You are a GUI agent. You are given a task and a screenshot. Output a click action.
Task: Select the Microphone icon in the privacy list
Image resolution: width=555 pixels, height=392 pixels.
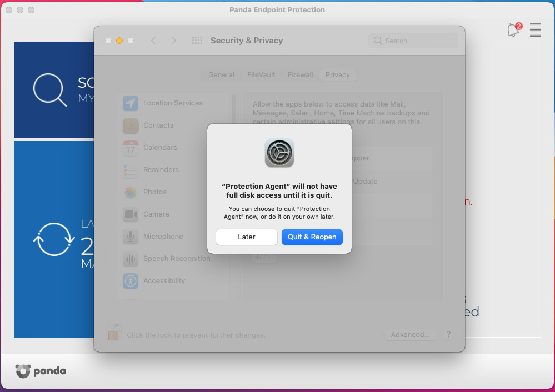131,237
